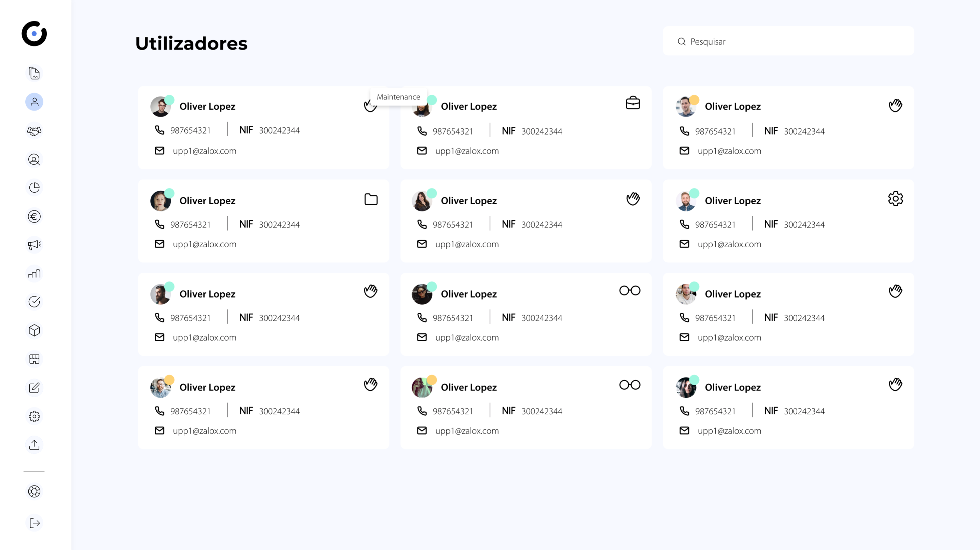Open the help lifebuoy sidebar icon
Screen dimensions: 980x550
[34, 491]
